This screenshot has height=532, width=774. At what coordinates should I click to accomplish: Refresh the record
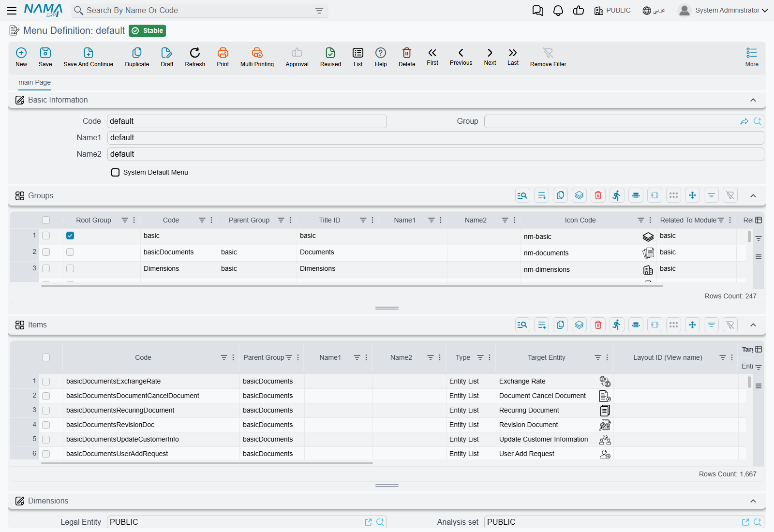tap(195, 57)
